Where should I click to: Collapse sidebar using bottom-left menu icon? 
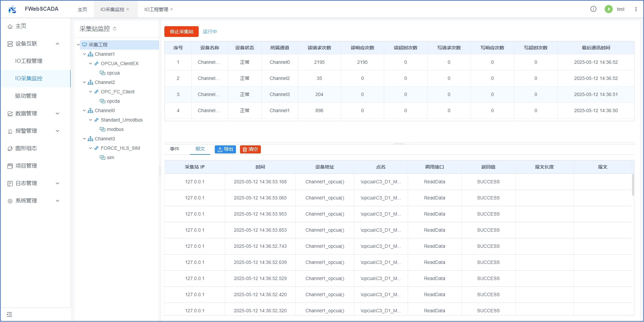click(9, 314)
